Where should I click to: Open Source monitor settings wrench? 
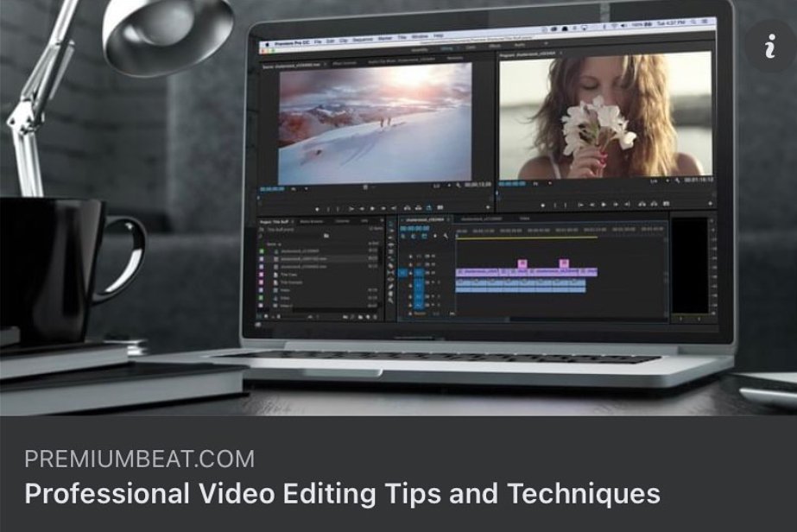point(459,185)
